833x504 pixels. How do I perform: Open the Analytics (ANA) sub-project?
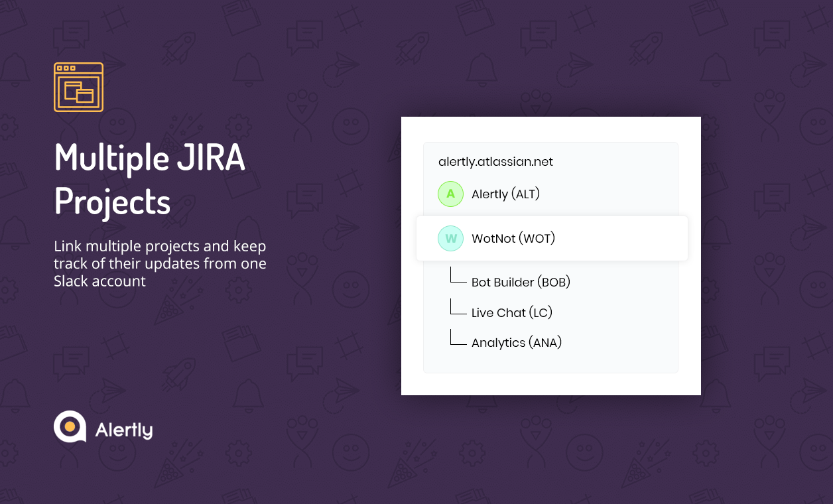[517, 343]
